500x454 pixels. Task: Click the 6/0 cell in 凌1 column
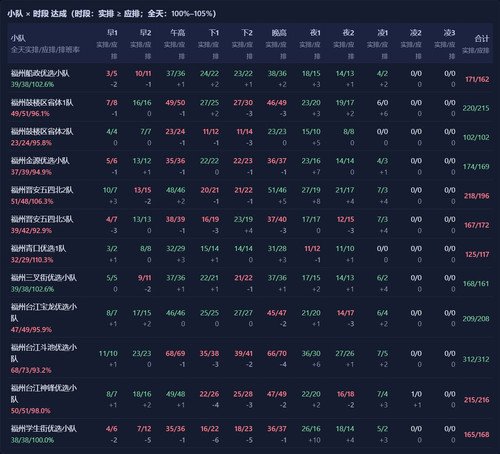click(x=382, y=103)
